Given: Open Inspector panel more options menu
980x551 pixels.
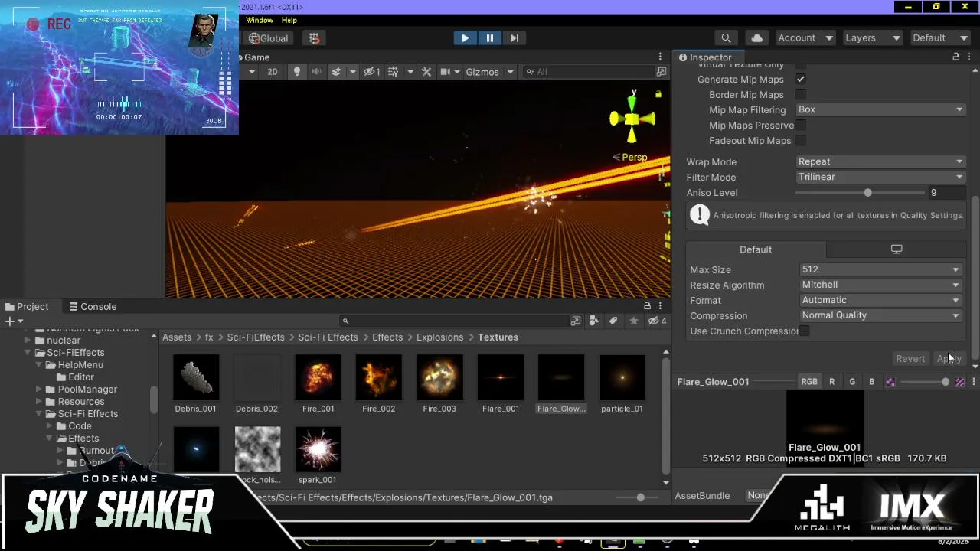Looking at the screenshot, I should 970,57.
